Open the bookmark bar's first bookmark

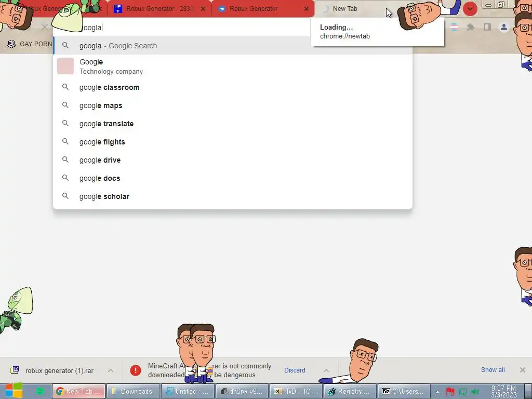tap(30, 44)
